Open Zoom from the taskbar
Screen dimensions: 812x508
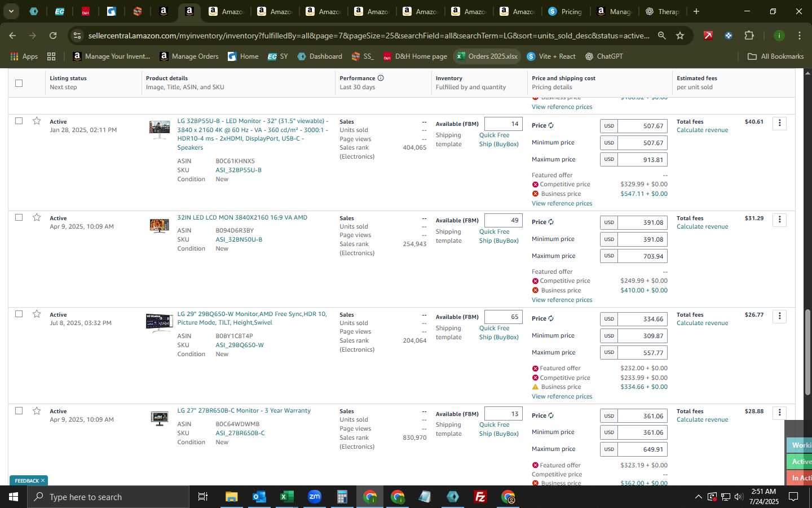pyautogui.click(x=314, y=497)
